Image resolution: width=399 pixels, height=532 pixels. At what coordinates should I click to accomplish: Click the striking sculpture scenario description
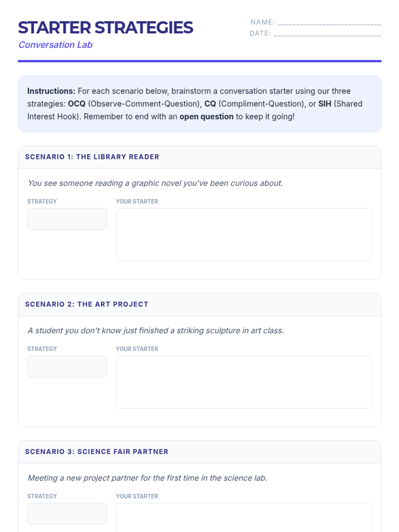[x=156, y=331]
